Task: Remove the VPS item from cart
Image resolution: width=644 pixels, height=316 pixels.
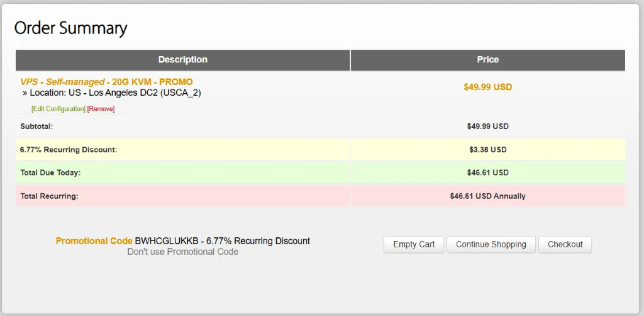Action: point(101,109)
